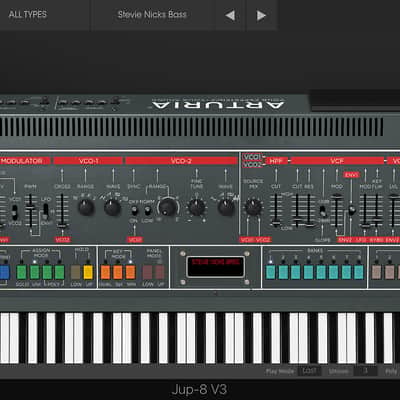Select Bank 5 teal button

tap(321, 272)
